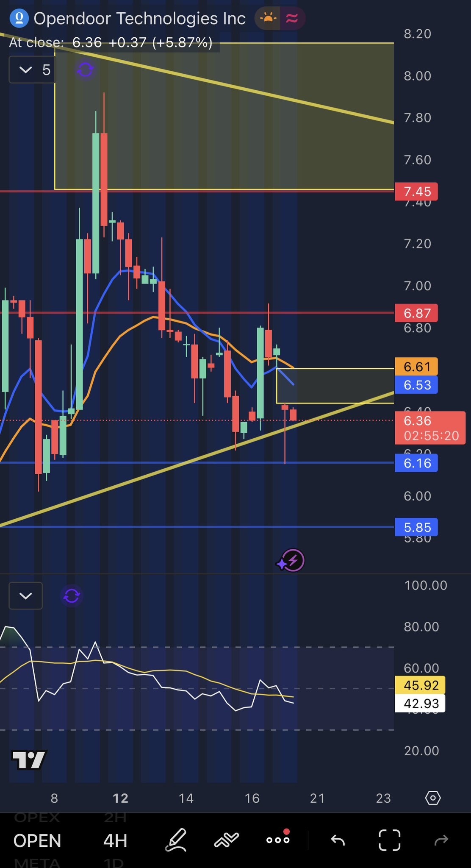Open chart settings hexagon icon
Image resolution: width=471 pixels, height=868 pixels.
433,798
